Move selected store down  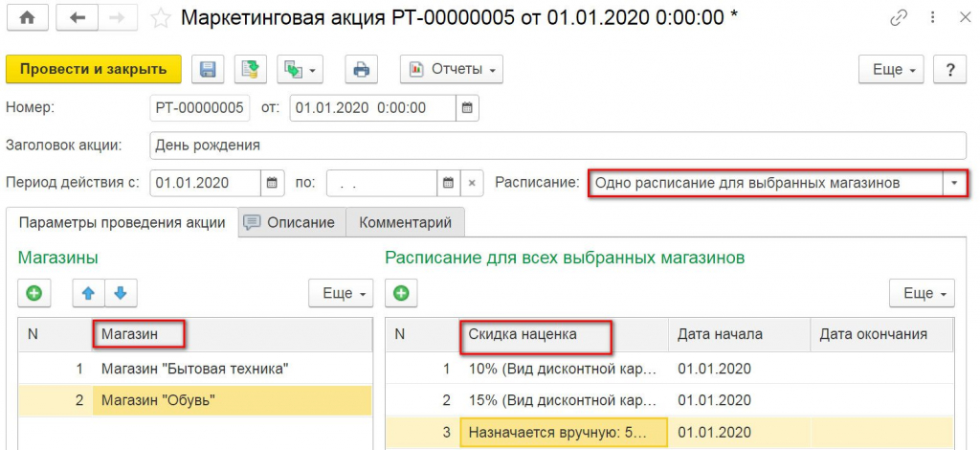(121, 293)
